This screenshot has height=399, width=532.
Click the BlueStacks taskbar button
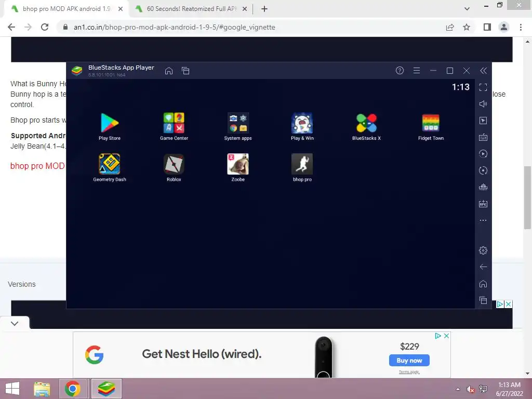106,389
